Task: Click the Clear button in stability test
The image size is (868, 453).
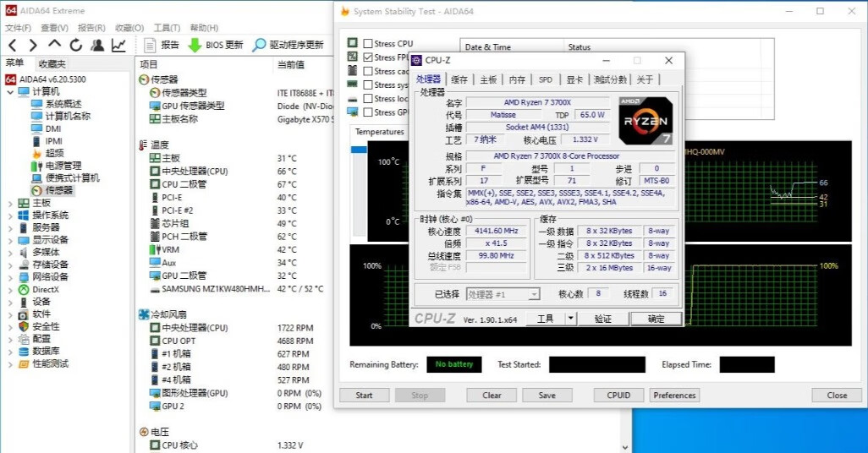Action: point(492,395)
